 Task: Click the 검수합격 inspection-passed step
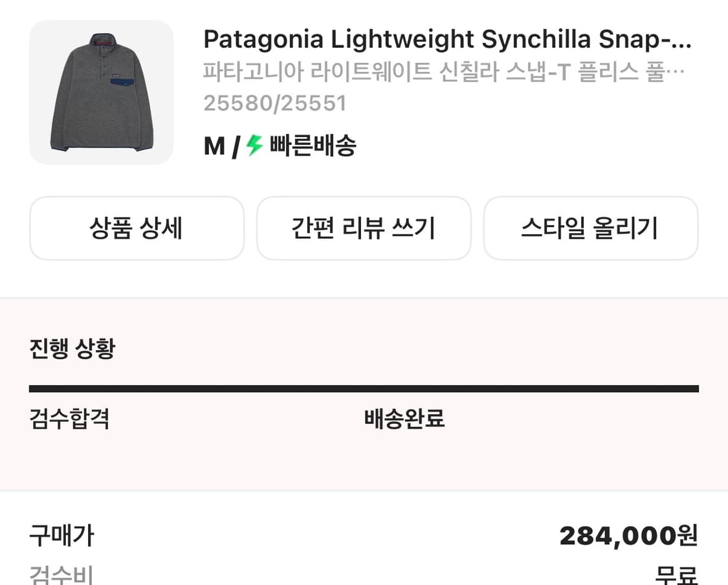[x=68, y=419]
